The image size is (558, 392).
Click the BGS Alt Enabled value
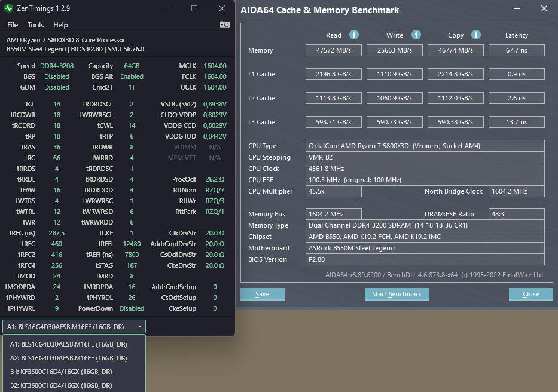[132, 76]
